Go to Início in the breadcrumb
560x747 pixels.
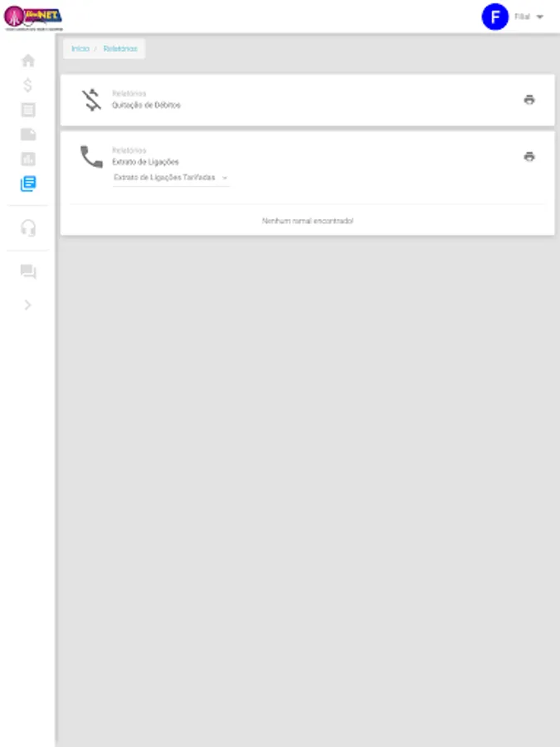(80, 49)
